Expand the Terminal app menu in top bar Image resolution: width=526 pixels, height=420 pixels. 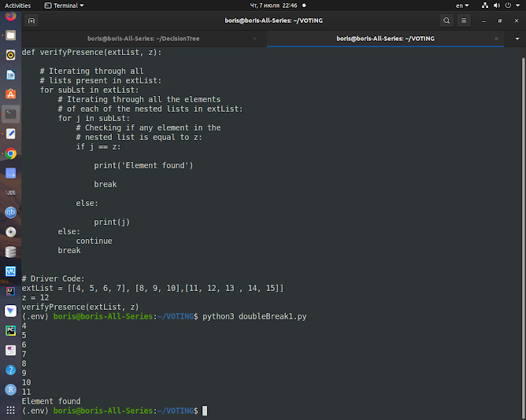coord(64,6)
